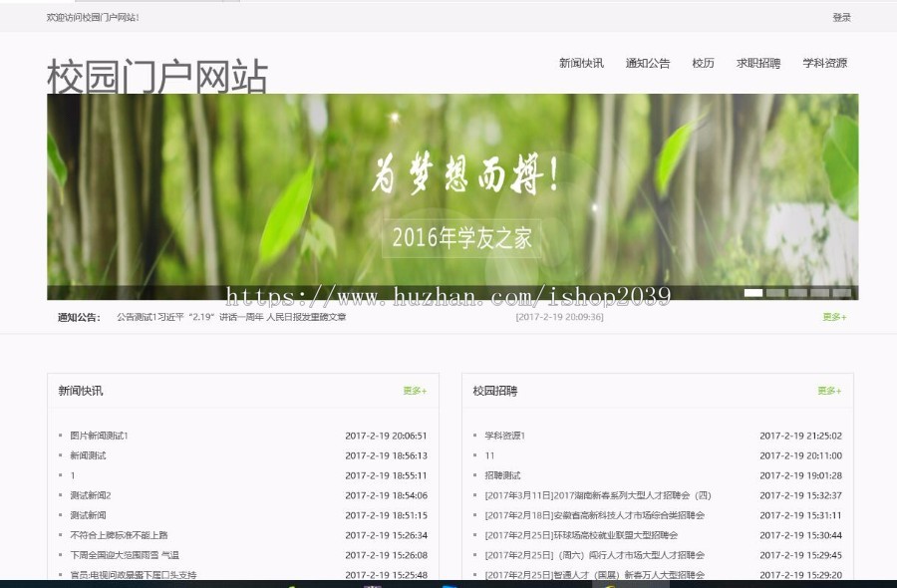Open 2017湖南新春系列大型人才招聘会 (四) item

point(598,495)
